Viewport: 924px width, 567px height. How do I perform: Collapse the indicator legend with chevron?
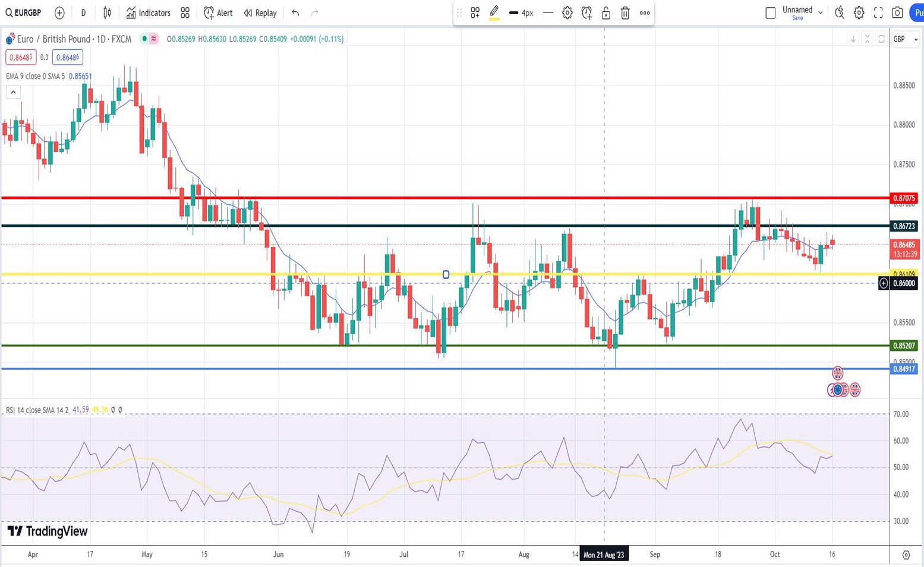[13, 92]
